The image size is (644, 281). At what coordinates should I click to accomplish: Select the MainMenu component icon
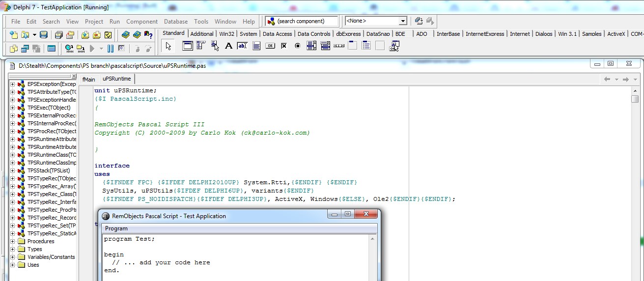(201, 46)
